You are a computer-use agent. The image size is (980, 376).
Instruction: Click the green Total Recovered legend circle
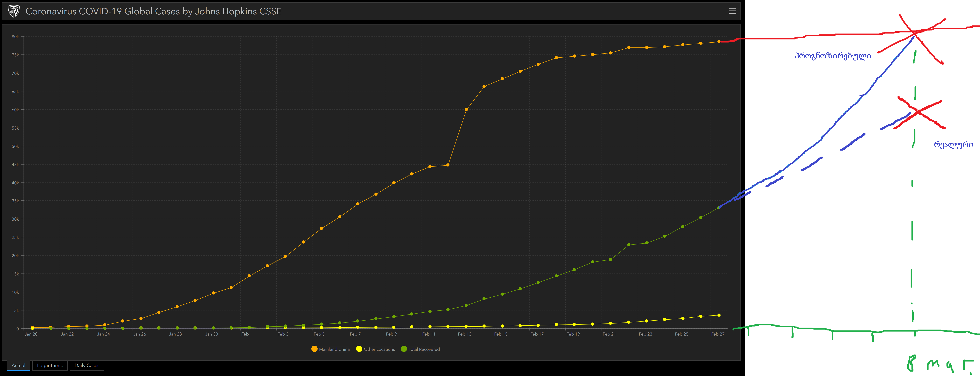tap(404, 349)
